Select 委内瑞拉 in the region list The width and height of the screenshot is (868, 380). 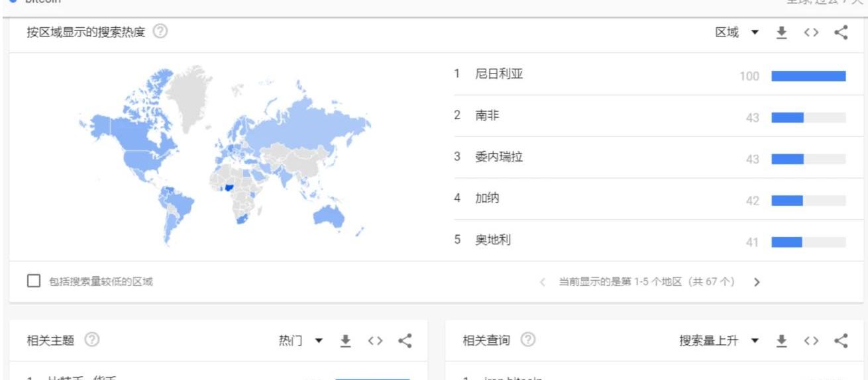point(499,158)
